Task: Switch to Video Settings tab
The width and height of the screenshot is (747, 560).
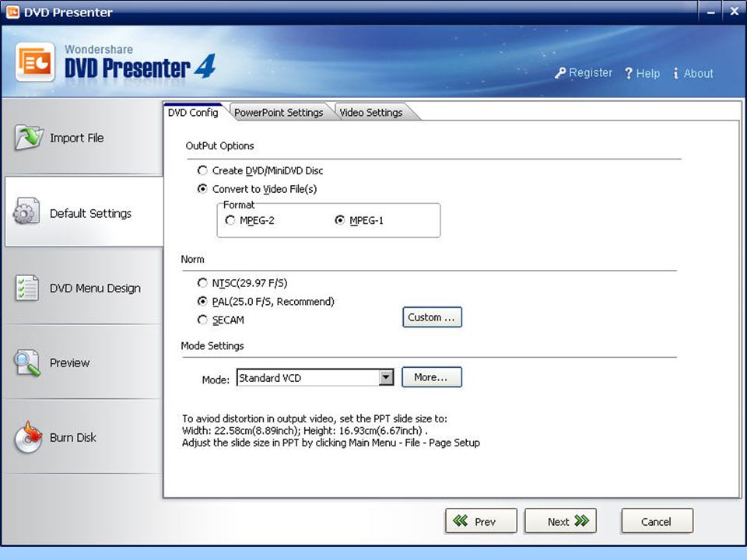Action: 371,112
